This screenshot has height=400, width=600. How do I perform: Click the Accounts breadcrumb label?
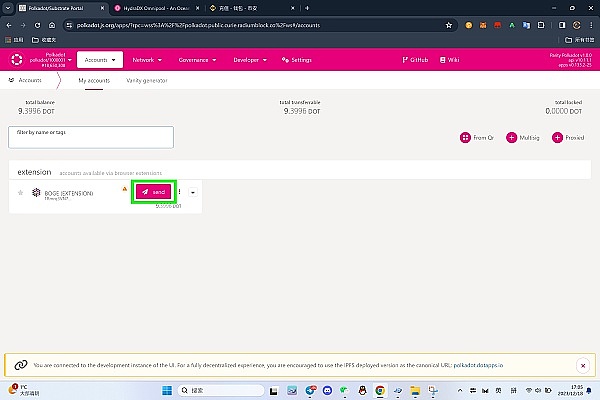30,80
